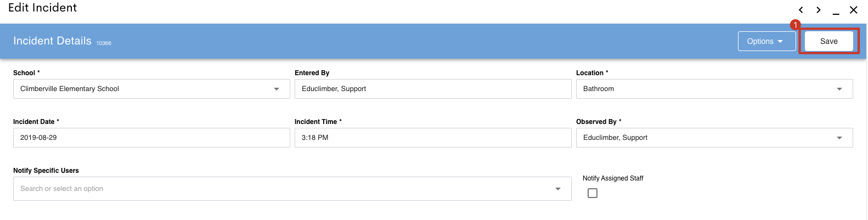This screenshot has height=220, width=868.
Task: Click the red step 1 badge
Action: coord(795,25)
